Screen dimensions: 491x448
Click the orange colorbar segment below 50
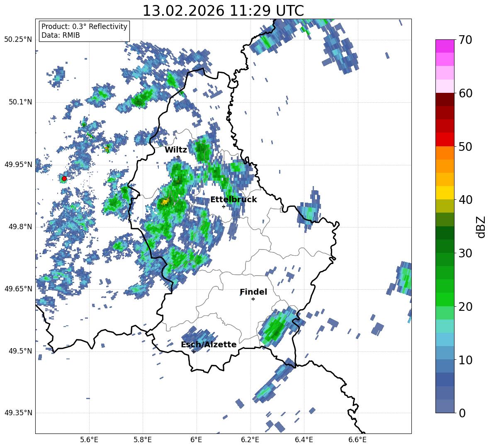click(445, 153)
